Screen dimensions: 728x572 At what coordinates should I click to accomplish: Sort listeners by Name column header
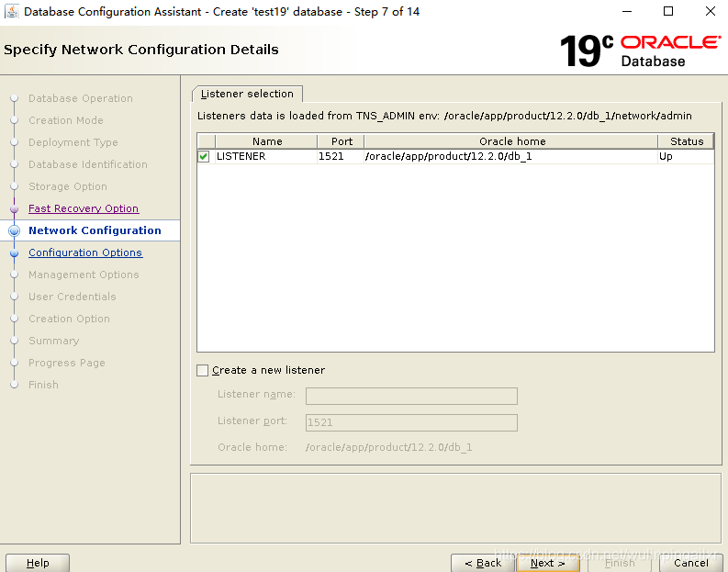pos(266,141)
